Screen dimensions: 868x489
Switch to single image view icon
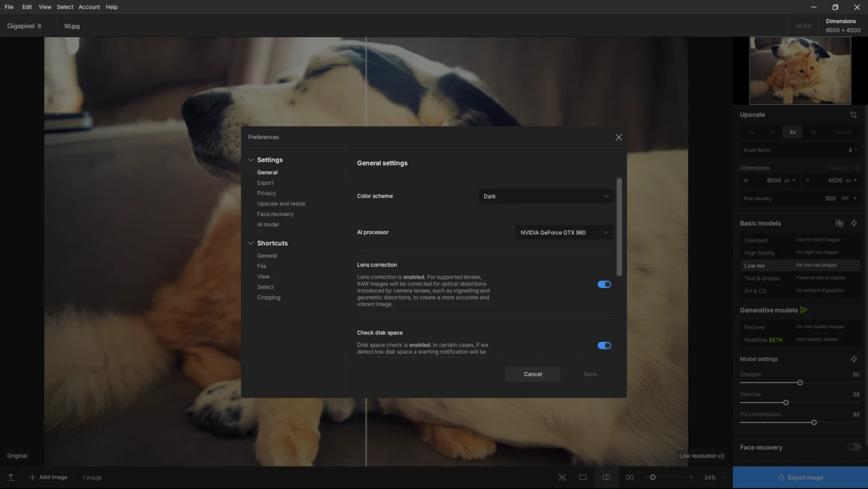(583, 477)
